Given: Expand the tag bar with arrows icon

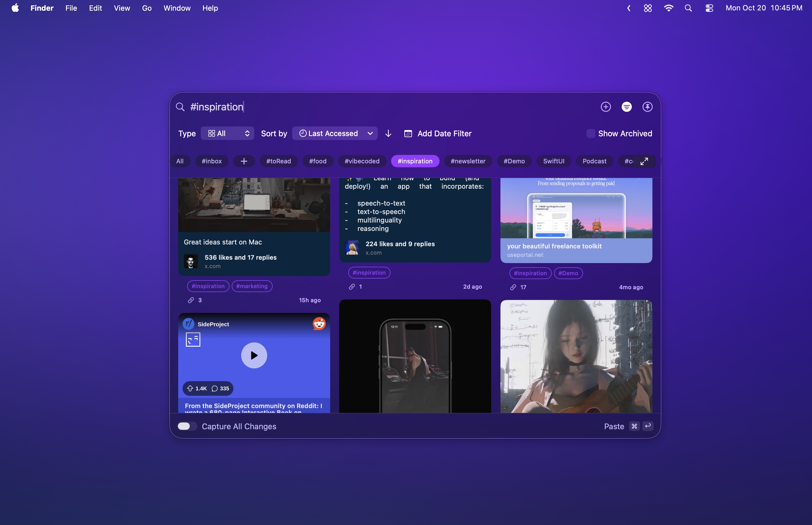Looking at the screenshot, I should click(644, 161).
